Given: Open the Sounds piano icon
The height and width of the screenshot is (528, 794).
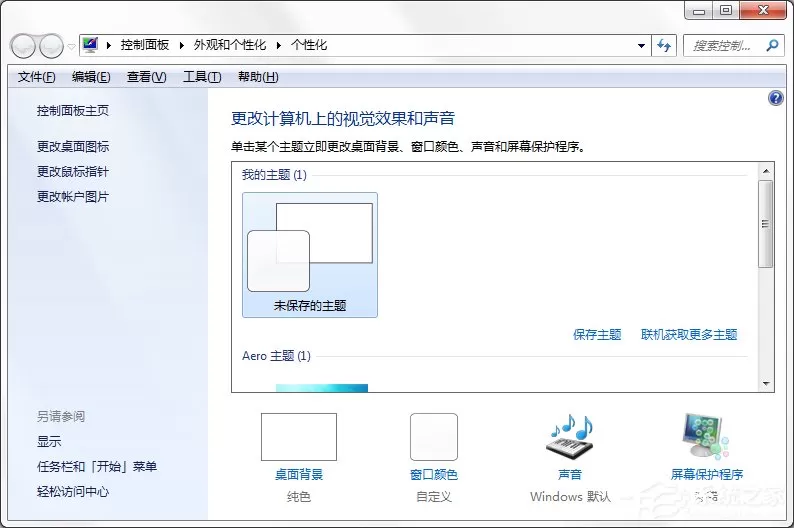Looking at the screenshot, I should [x=570, y=435].
